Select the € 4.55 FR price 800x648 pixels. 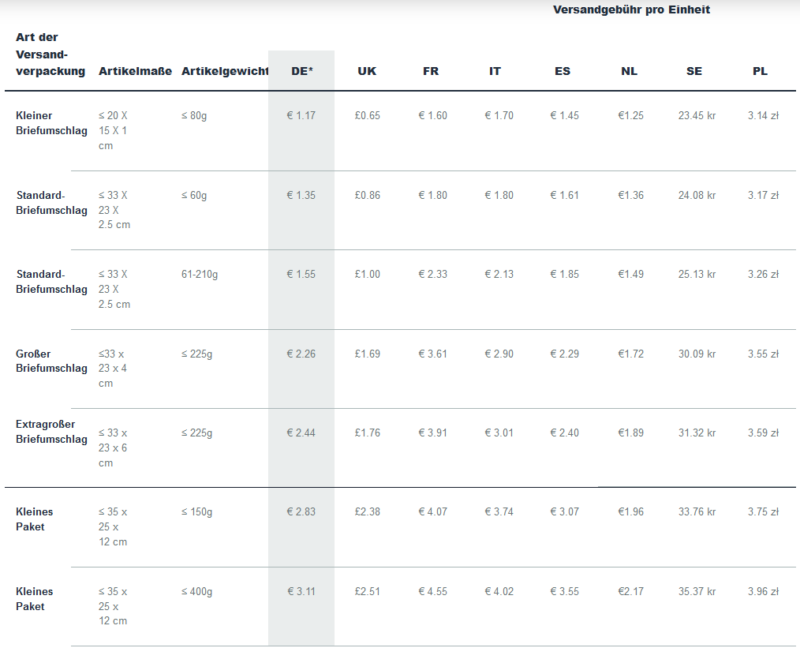pos(433,591)
